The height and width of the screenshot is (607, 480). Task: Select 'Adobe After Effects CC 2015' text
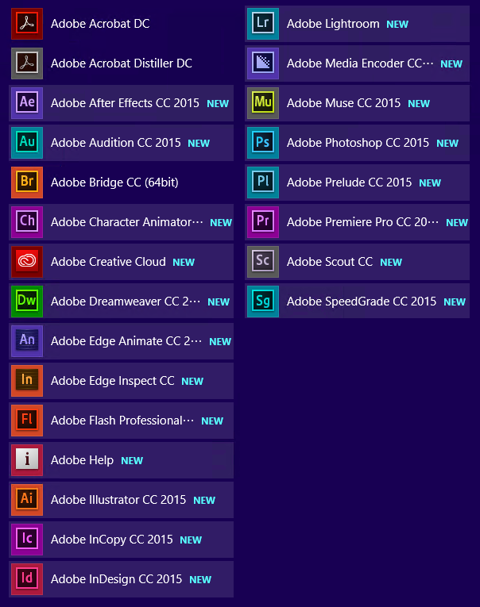125,103
